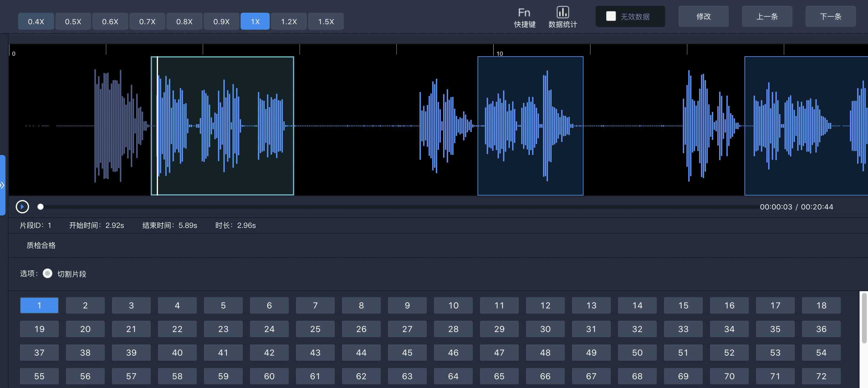868x388 pixels.
Task: Select segment button 36
Action: point(821,329)
